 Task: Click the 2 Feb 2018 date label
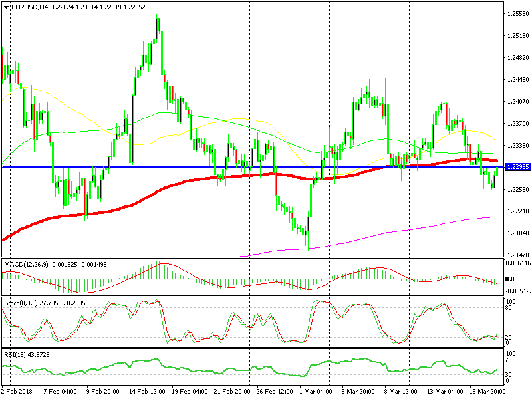[x=17, y=391]
